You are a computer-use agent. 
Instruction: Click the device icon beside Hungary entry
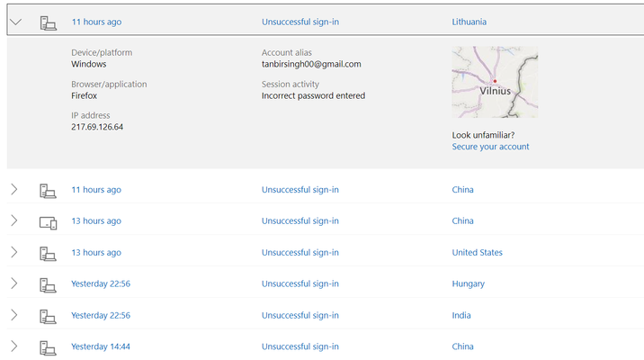tap(48, 284)
